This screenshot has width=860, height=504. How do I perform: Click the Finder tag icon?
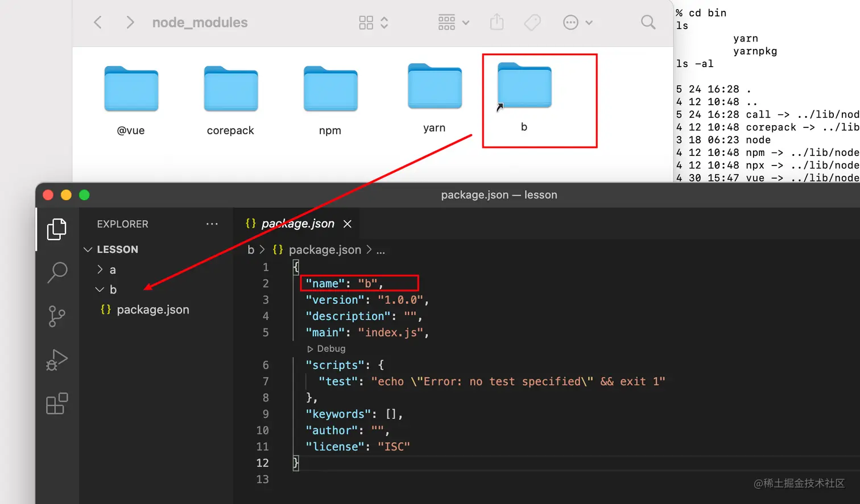[532, 22]
